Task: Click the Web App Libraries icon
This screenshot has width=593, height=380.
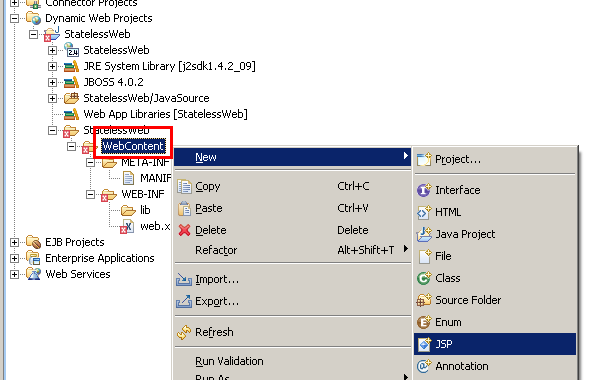Action: [x=71, y=114]
